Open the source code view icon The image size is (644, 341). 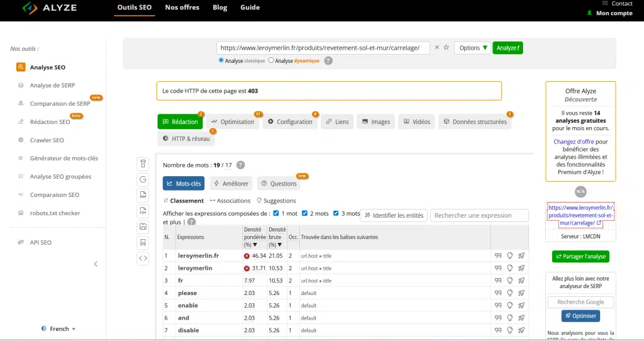pos(143,258)
